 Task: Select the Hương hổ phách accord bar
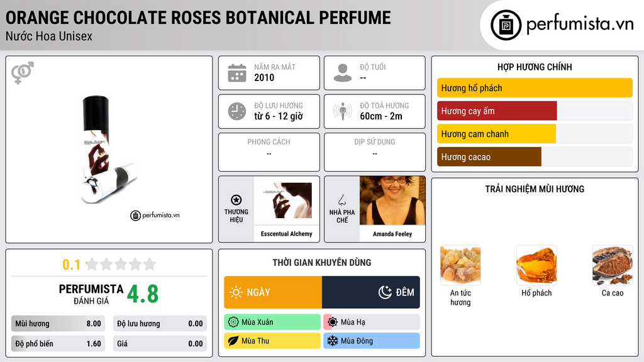click(x=535, y=88)
